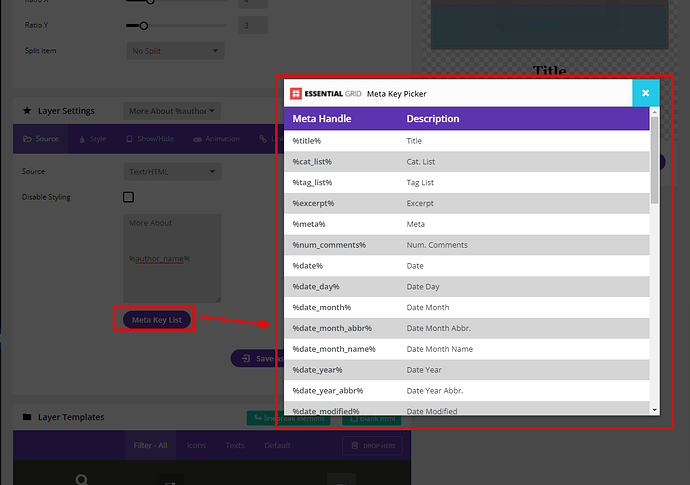Switch to the Source tab
The width and height of the screenshot is (690, 485).
point(40,139)
